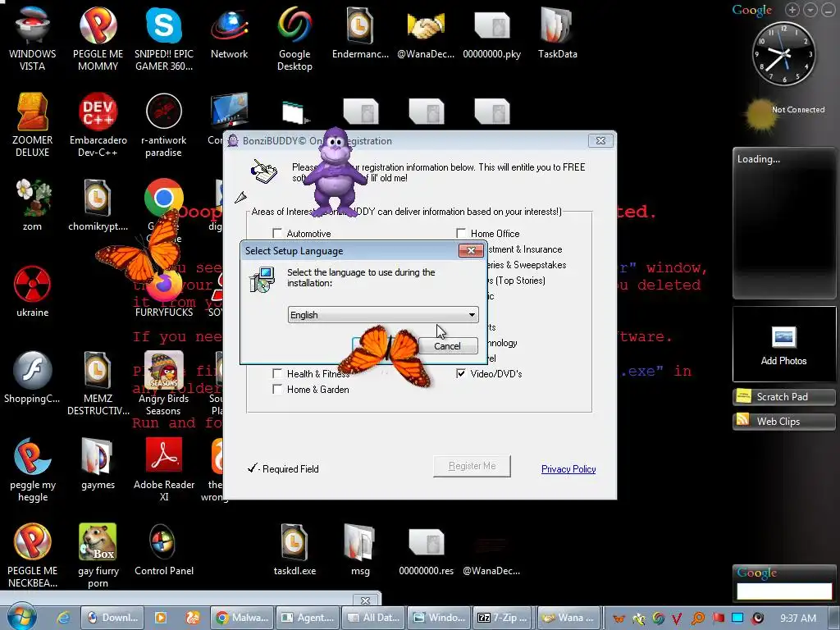Viewport: 840px width, 630px height.
Task: Open the WINDOWS VISTA desktop icon
Action: coord(32,39)
